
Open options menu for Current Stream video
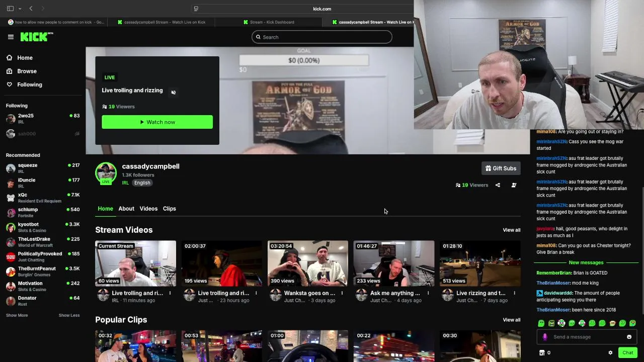tap(170, 293)
